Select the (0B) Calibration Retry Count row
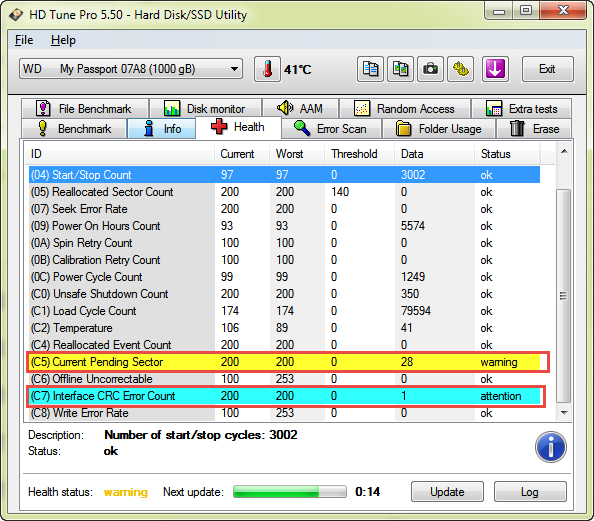This screenshot has height=521, width=594. click(x=284, y=260)
